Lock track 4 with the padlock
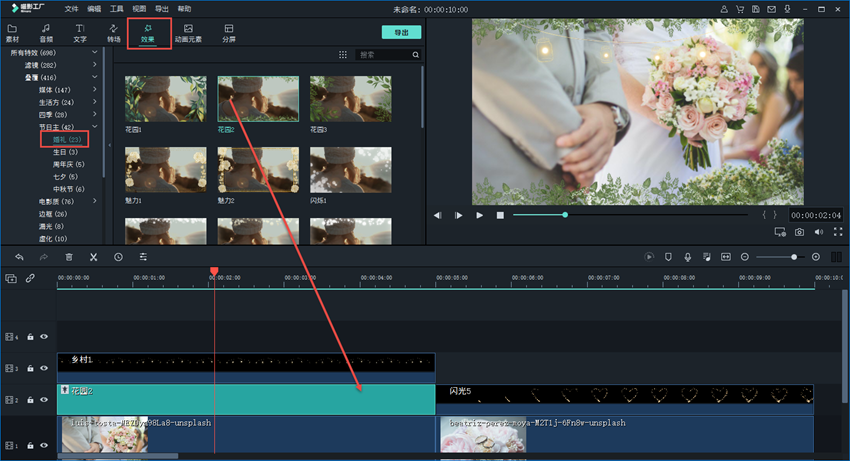The image size is (850, 461). click(x=30, y=337)
